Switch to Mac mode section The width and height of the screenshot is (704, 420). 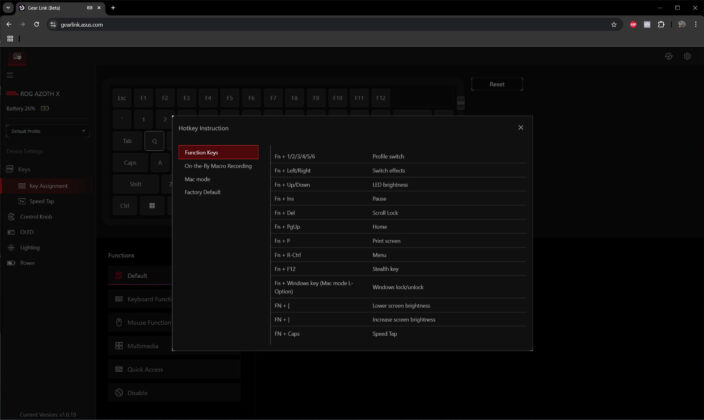pos(197,179)
